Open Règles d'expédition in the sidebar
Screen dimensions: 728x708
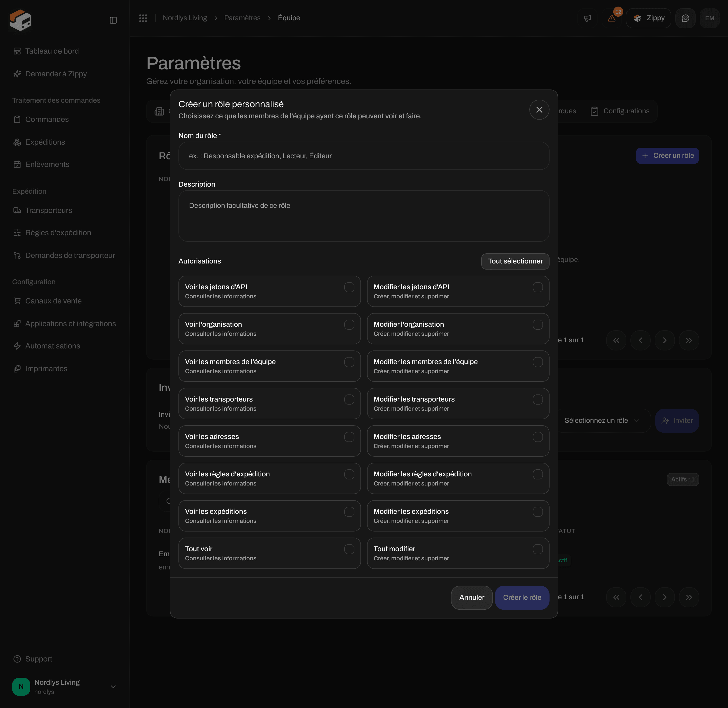(52, 233)
